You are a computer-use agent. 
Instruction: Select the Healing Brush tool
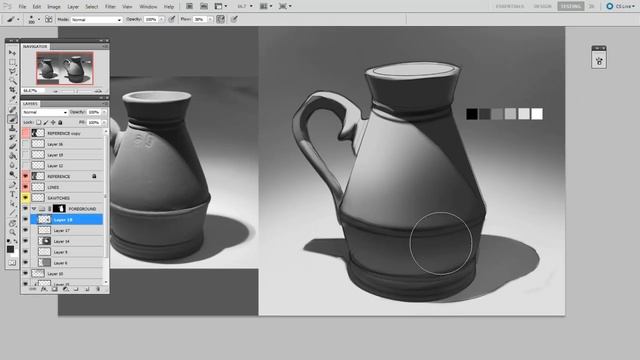coord(12,109)
